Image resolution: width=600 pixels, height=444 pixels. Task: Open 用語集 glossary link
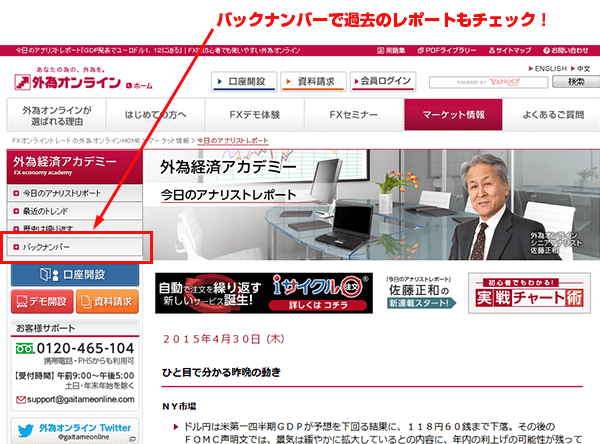pyautogui.click(x=391, y=50)
